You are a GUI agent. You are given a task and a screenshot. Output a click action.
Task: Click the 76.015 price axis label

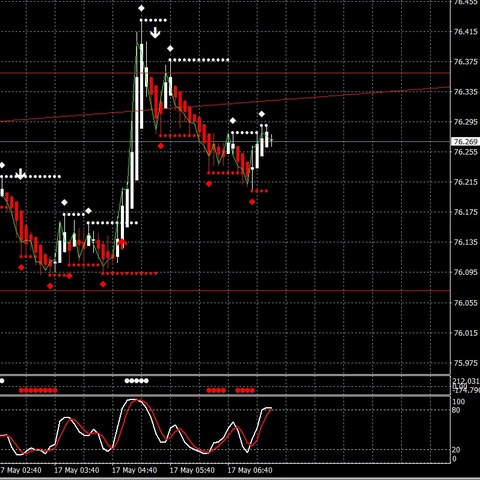click(465, 333)
